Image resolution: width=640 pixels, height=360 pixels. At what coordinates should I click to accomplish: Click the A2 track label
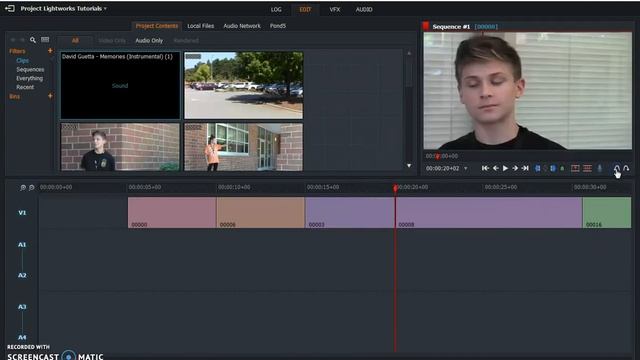[x=22, y=275]
